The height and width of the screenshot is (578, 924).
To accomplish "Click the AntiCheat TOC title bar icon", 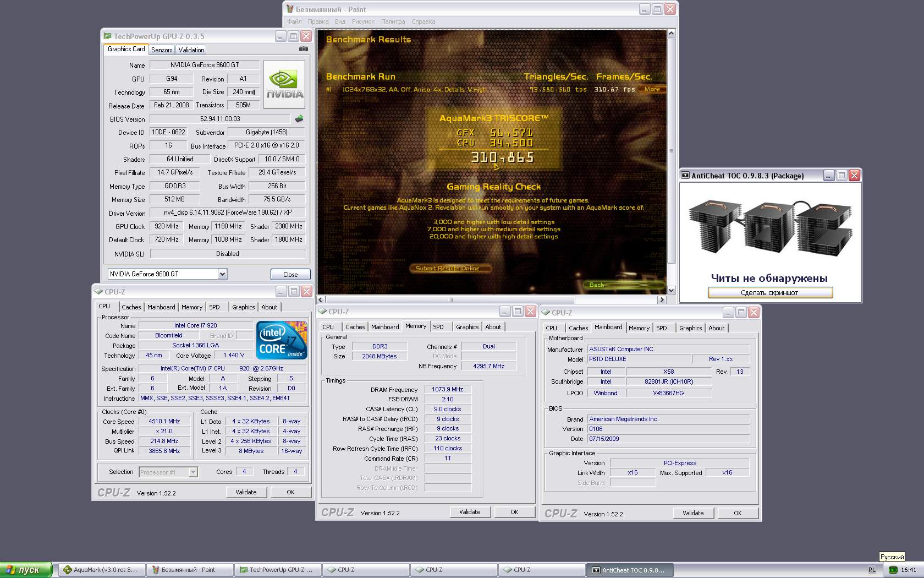I will click(685, 176).
